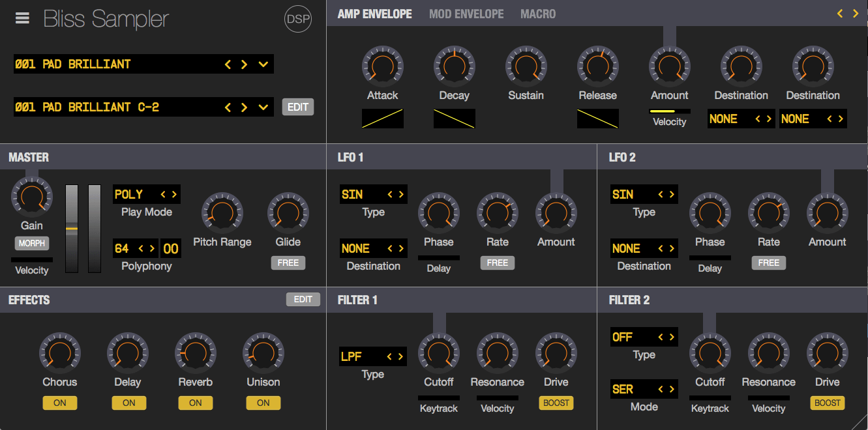Click the LFO 1 Amount knob

click(556, 212)
